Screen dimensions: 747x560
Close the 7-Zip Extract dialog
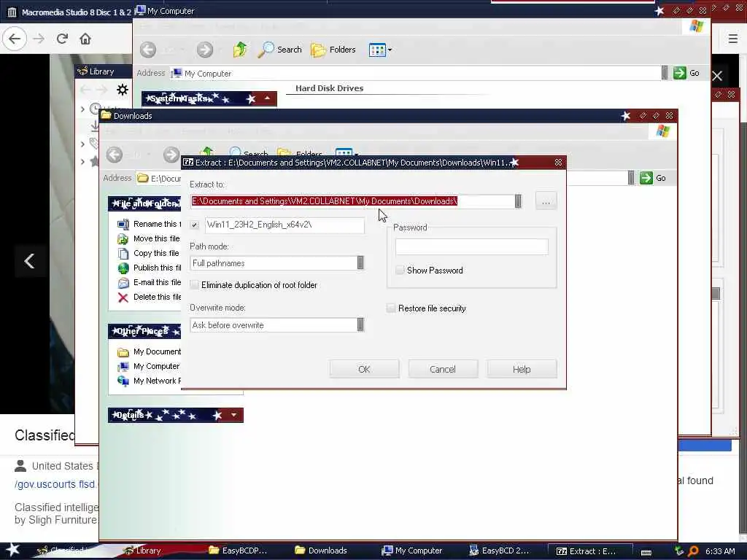coord(558,163)
